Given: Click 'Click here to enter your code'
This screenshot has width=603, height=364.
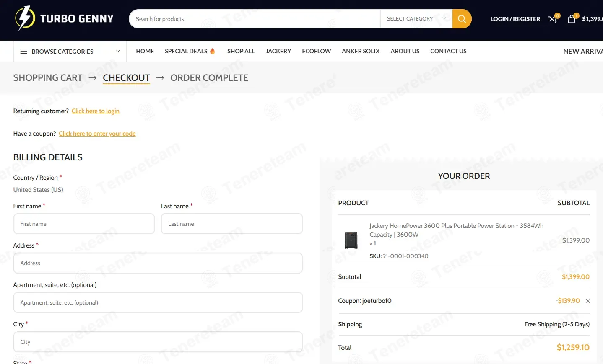Looking at the screenshot, I should click(97, 134).
